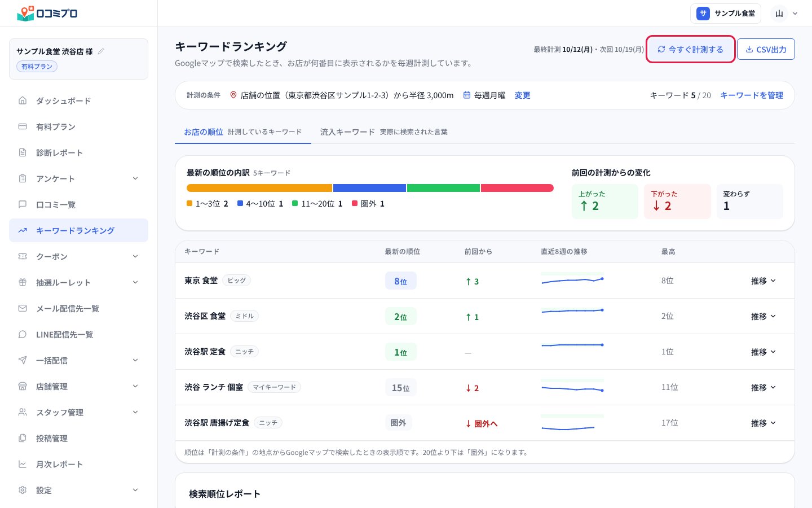Click the red 圏外 bar segment
This screenshot has height=508, width=812.
(517, 188)
